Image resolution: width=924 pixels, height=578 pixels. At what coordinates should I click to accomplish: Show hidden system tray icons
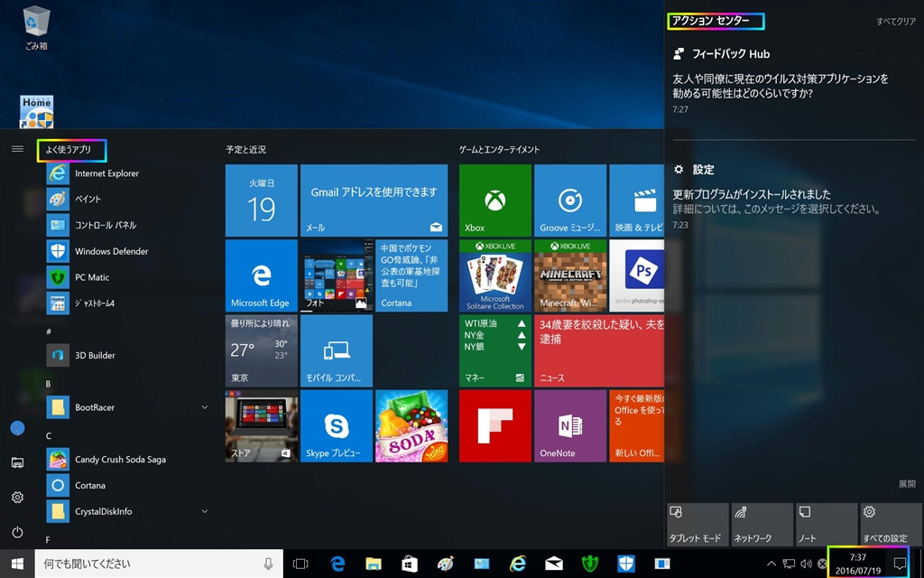(x=772, y=564)
